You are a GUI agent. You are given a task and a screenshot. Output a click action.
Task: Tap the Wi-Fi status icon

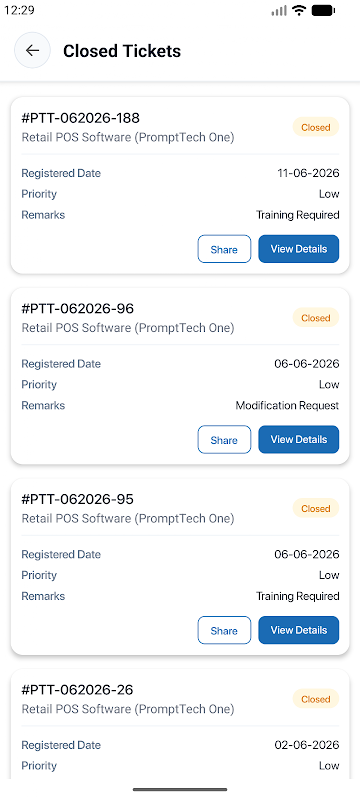(298, 10)
